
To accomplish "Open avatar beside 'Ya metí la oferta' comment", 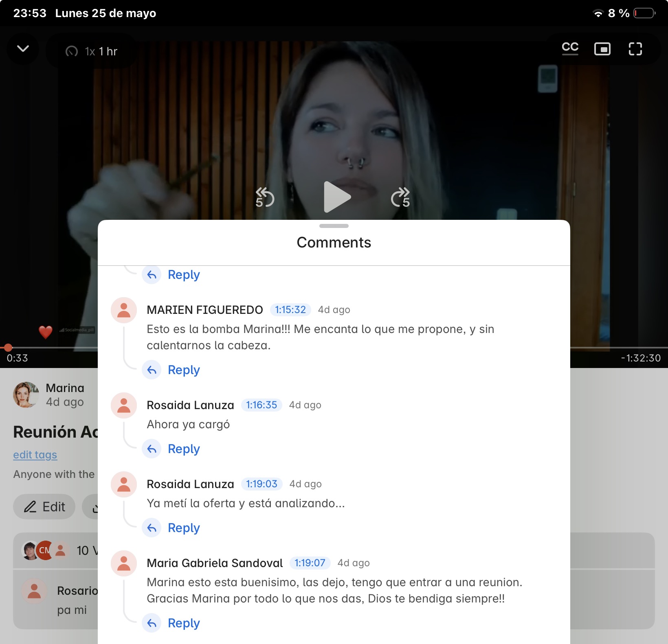I will pos(124,484).
